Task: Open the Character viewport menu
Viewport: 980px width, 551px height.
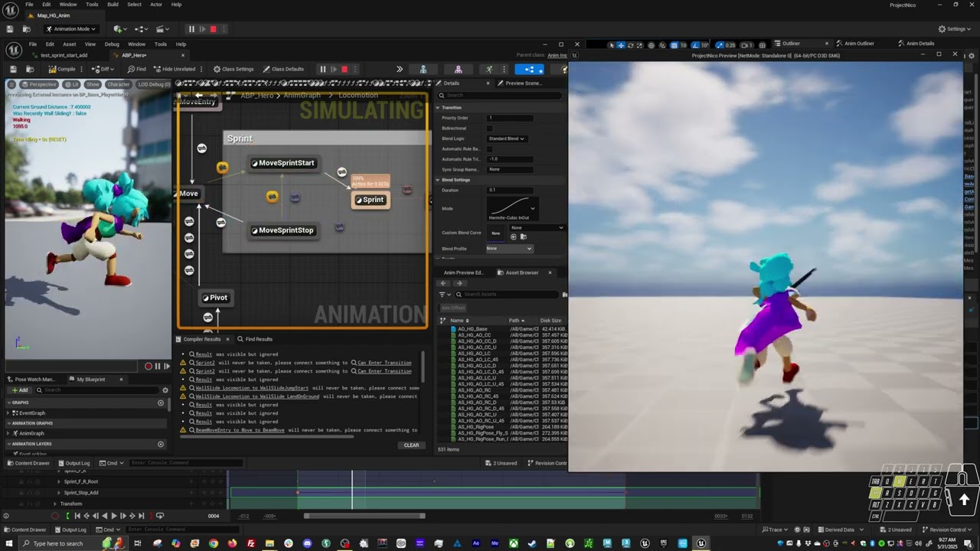Action: coord(119,84)
